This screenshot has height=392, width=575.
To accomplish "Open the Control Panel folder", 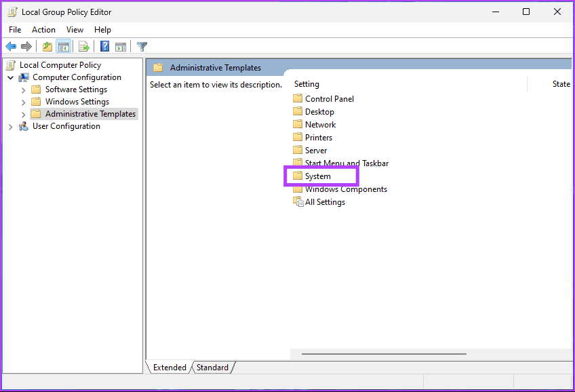I will pyautogui.click(x=330, y=98).
